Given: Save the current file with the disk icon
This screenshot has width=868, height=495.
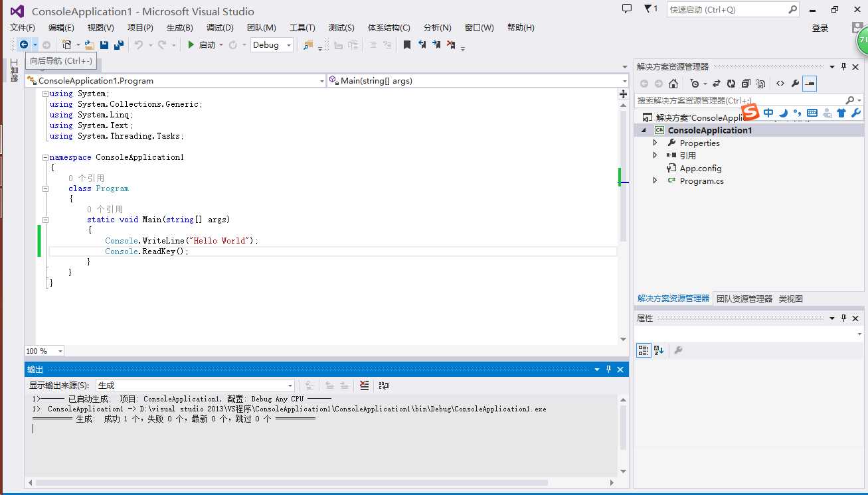Looking at the screenshot, I should click(104, 45).
